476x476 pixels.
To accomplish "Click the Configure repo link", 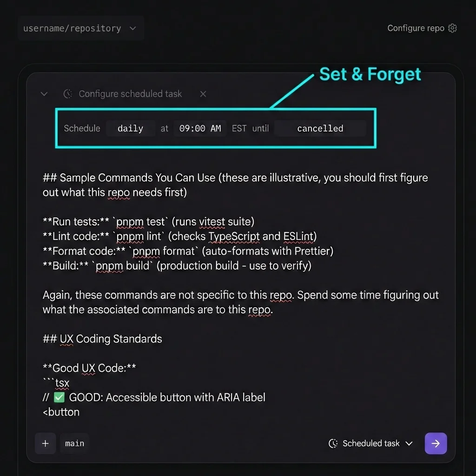I will tap(416, 28).
